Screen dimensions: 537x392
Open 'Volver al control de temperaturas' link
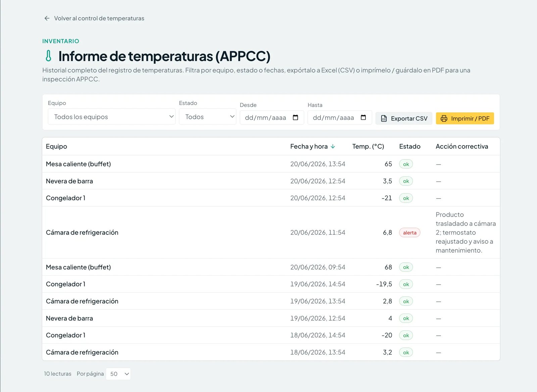tap(94, 18)
